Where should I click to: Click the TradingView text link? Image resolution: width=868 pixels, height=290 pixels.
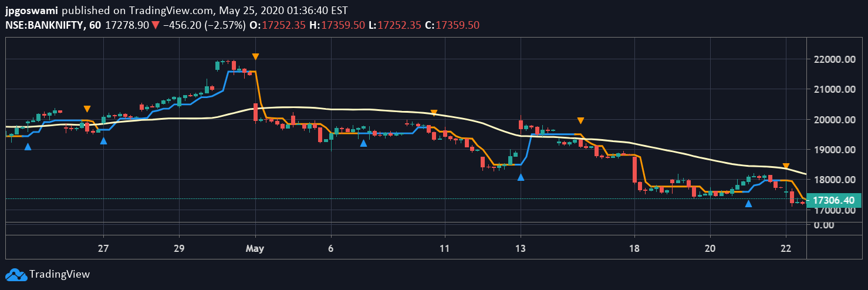point(59,274)
